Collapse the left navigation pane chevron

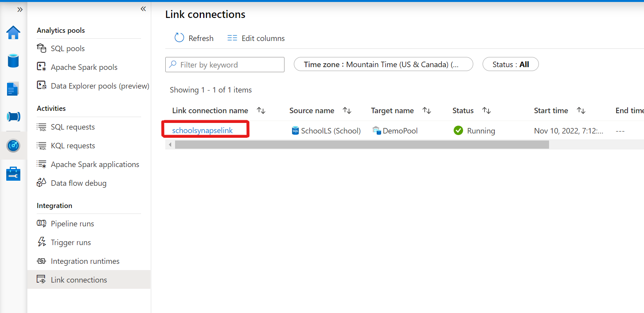tap(143, 9)
